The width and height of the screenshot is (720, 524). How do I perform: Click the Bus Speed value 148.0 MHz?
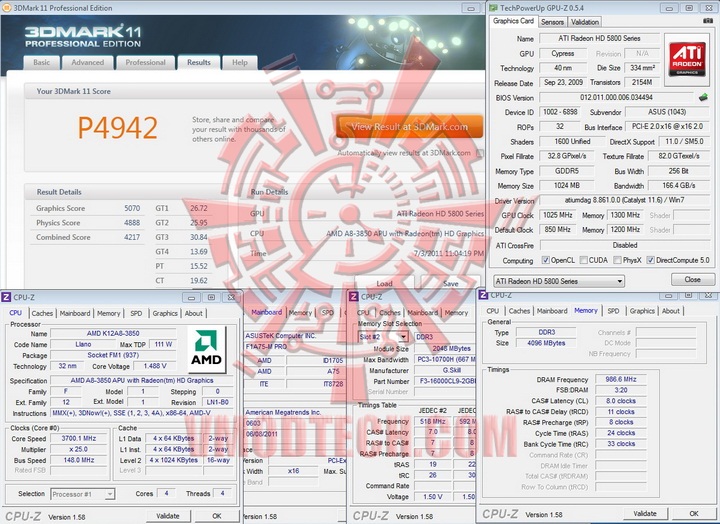tap(79, 460)
